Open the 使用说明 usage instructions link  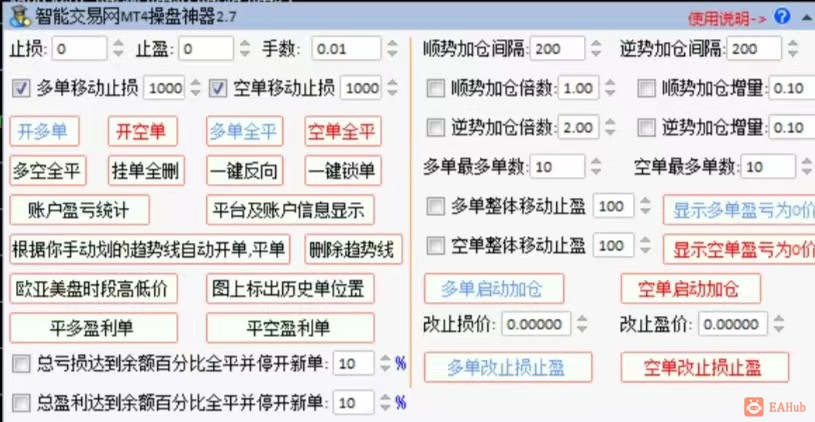pos(727,19)
